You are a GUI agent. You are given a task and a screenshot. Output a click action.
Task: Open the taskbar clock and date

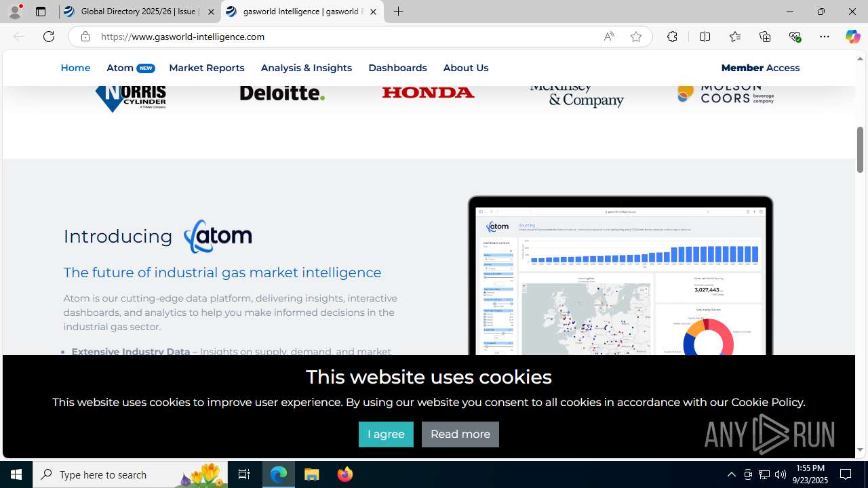pos(809,474)
